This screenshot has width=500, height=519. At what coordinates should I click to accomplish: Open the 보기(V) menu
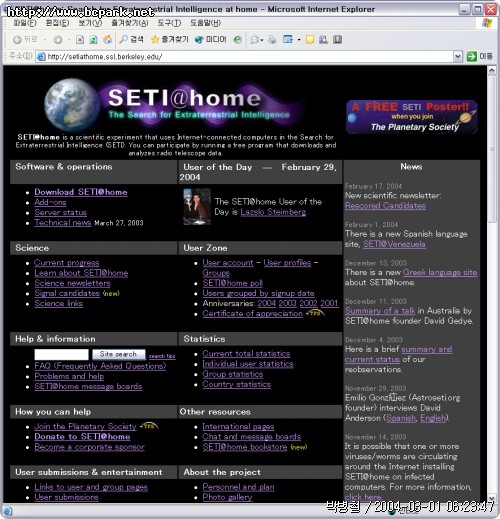click(90, 23)
